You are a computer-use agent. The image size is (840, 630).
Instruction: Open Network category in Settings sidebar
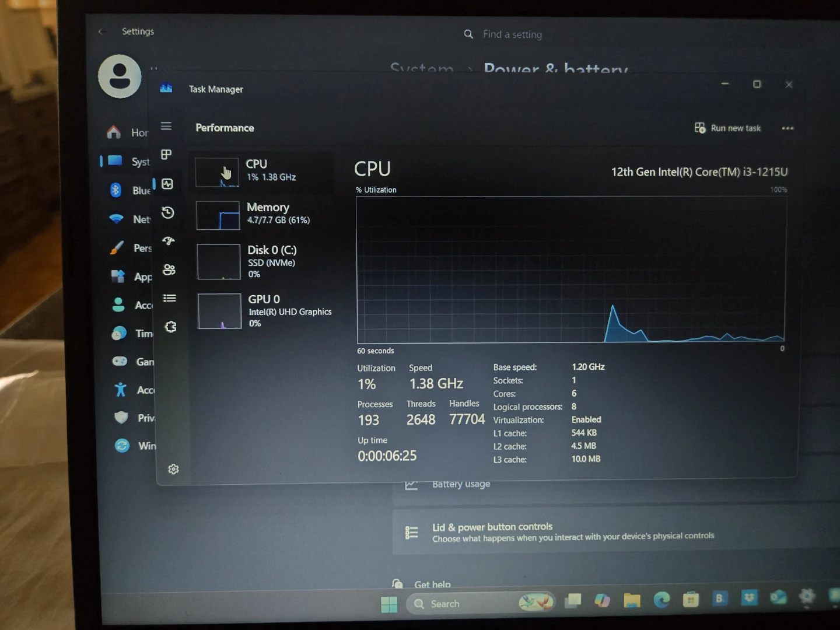click(129, 219)
